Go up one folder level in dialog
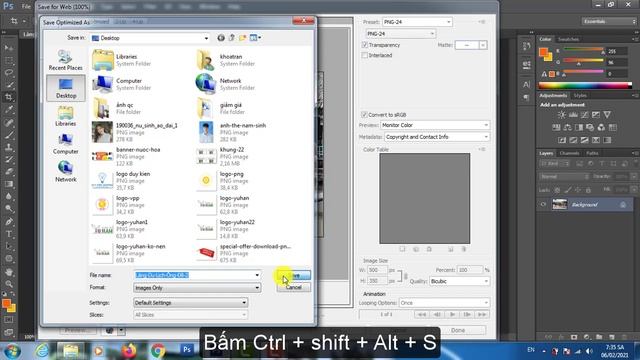 tap(231, 38)
